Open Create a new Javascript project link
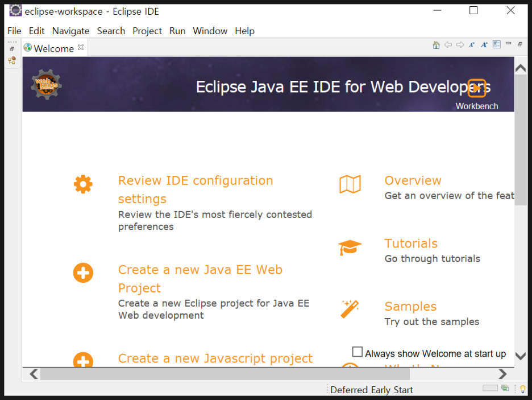The width and height of the screenshot is (532, 400). pos(215,358)
